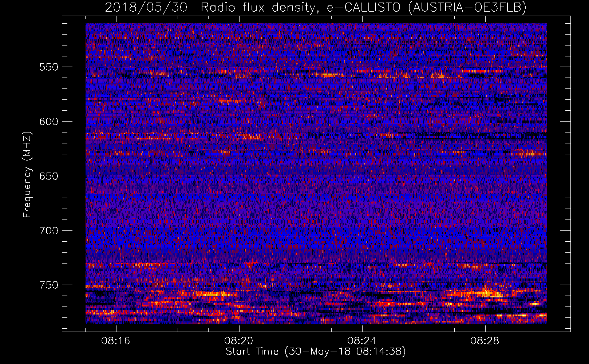
Task: Click the '08:24' time axis label
Action: (x=362, y=341)
